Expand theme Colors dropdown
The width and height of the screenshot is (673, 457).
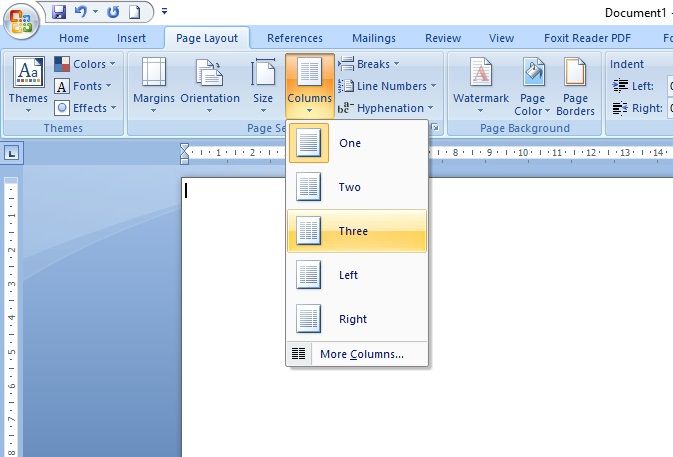tap(85, 64)
